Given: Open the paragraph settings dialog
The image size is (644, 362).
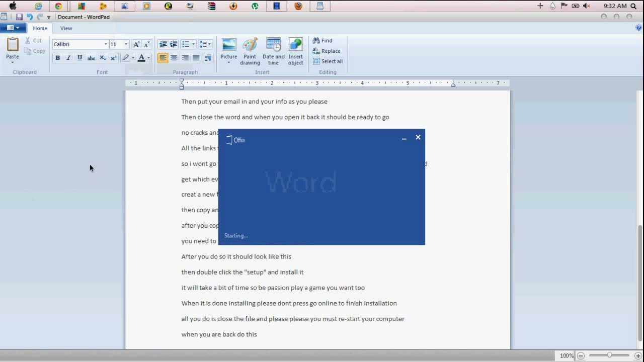Looking at the screenshot, I should 208,58.
